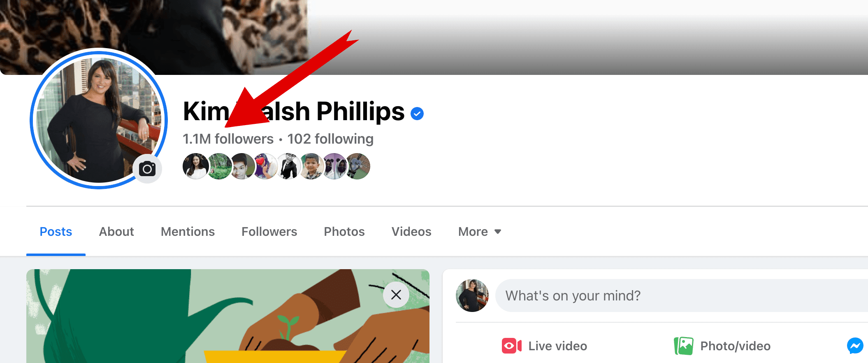Click the first follower avatar thumbnail
The width and height of the screenshot is (868, 363).
pyautogui.click(x=195, y=166)
